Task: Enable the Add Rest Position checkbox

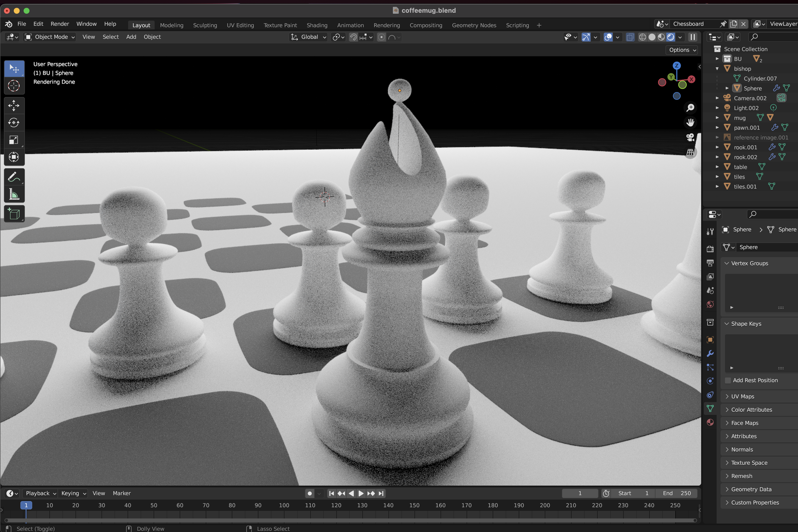Action: pyautogui.click(x=728, y=380)
